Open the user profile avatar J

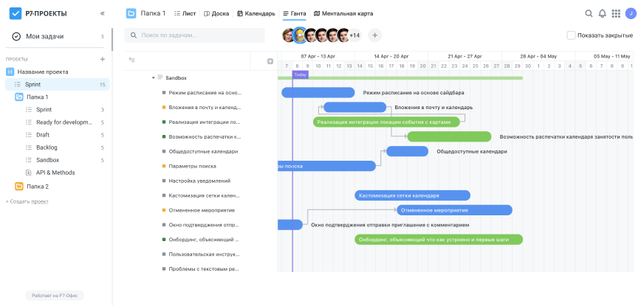[630, 13]
